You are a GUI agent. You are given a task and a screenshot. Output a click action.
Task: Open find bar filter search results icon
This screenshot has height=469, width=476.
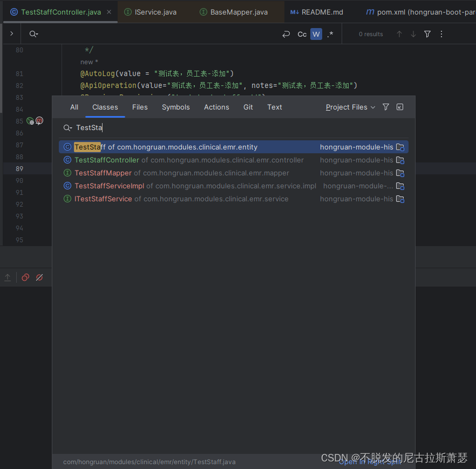click(x=427, y=34)
